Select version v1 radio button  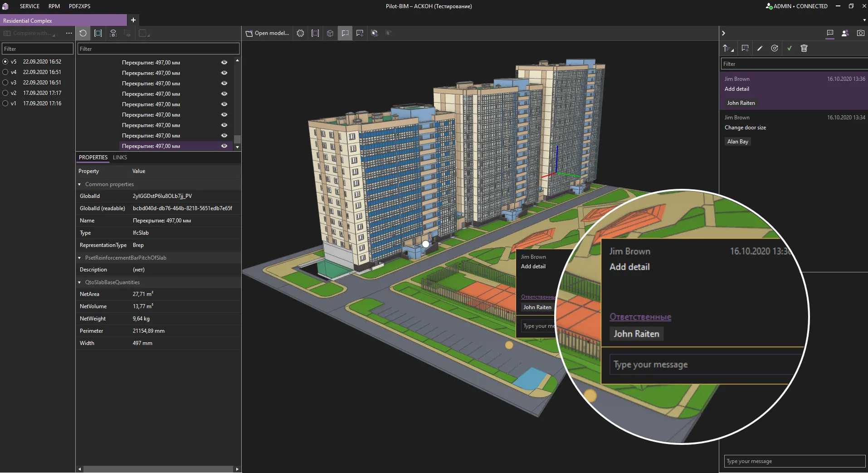point(5,103)
